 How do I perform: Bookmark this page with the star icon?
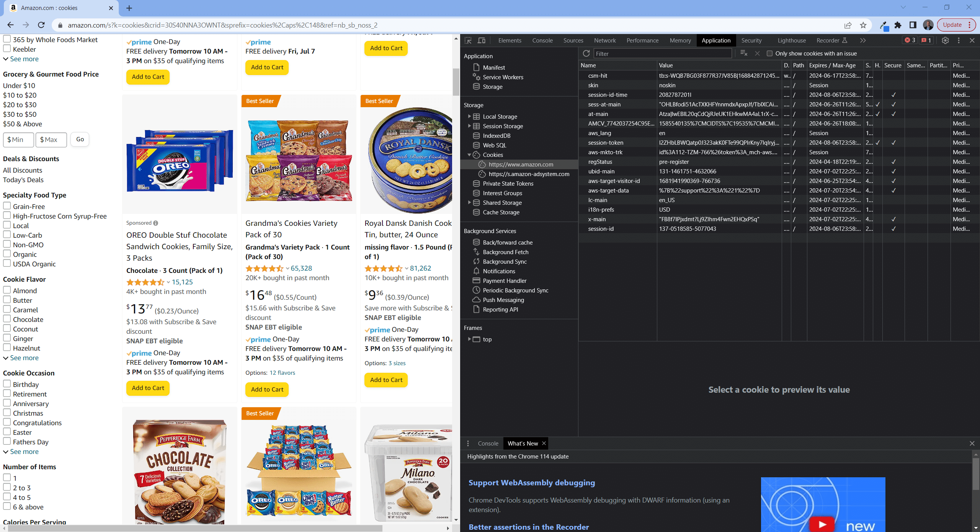point(863,25)
